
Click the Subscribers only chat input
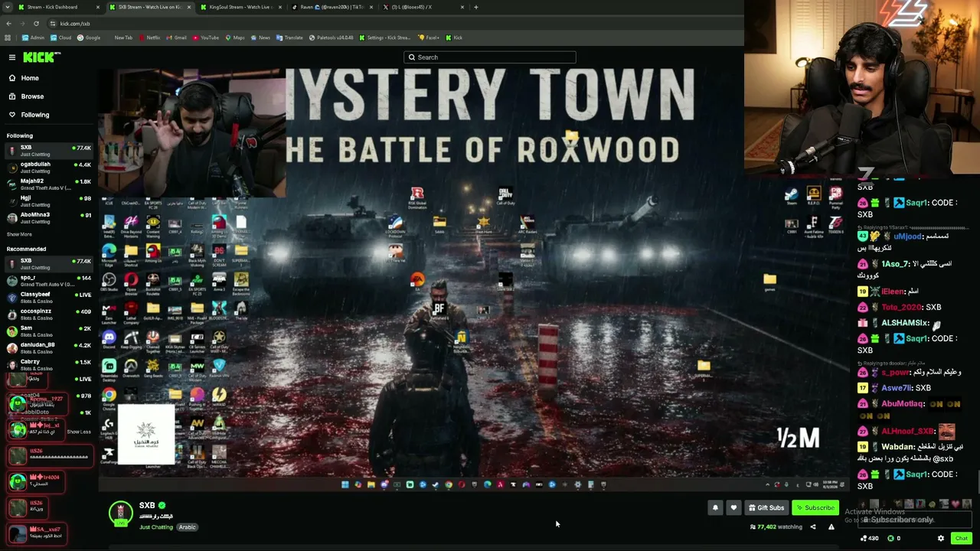(916, 520)
